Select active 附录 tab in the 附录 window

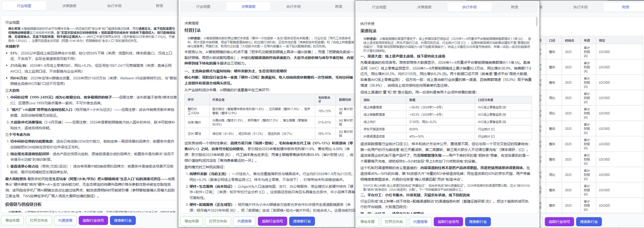(x=623, y=7)
